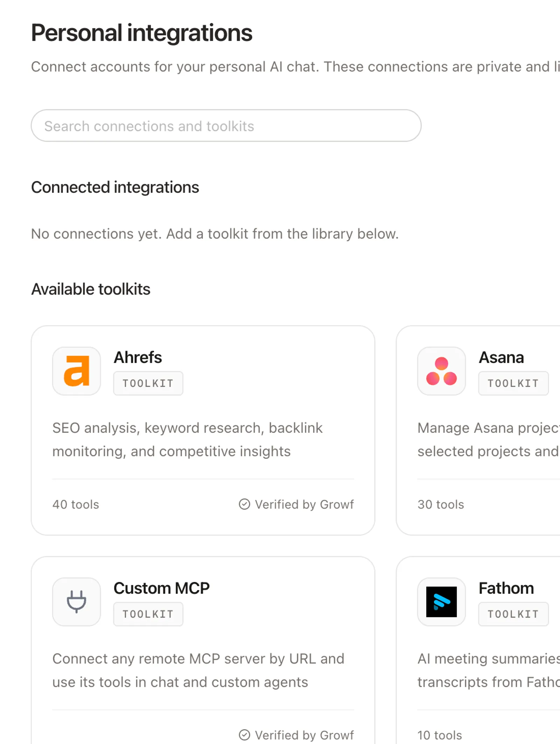Click the TOOLKIT badge under Ahrefs
Screen dimensions: 560x744
pyautogui.click(x=148, y=383)
